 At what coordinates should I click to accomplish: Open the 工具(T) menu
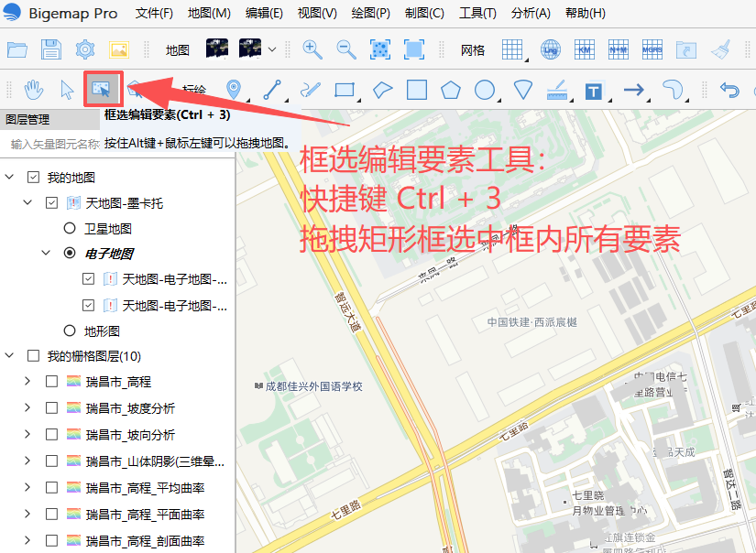point(477,13)
